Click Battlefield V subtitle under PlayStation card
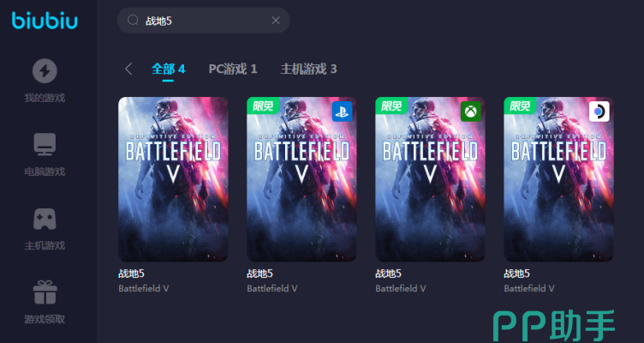Image resolution: width=644 pixels, height=343 pixels. pos(272,288)
